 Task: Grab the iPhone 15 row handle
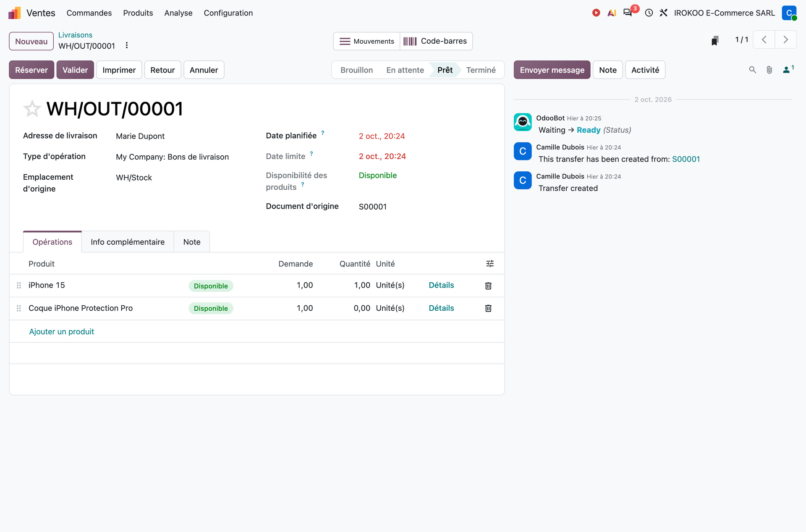click(x=19, y=286)
